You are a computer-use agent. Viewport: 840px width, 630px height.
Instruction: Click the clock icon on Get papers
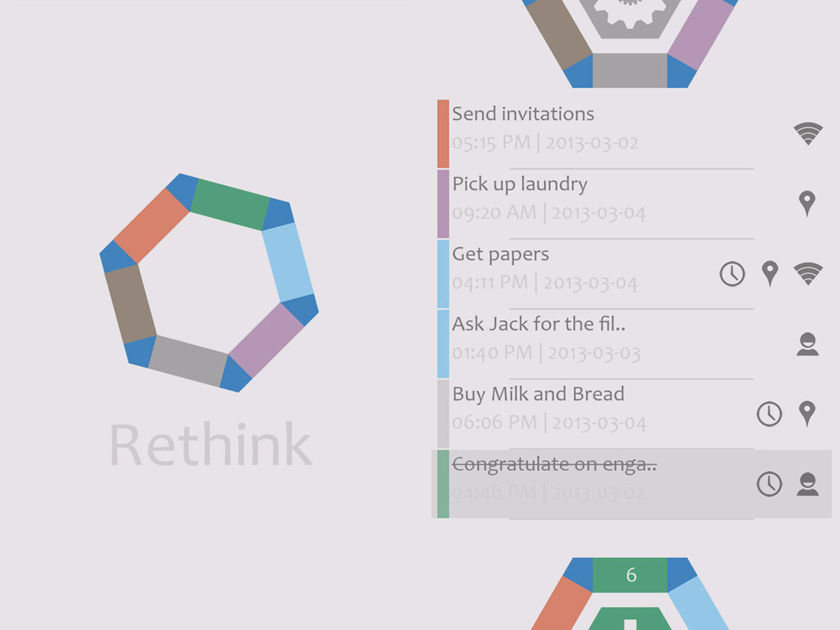732,274
